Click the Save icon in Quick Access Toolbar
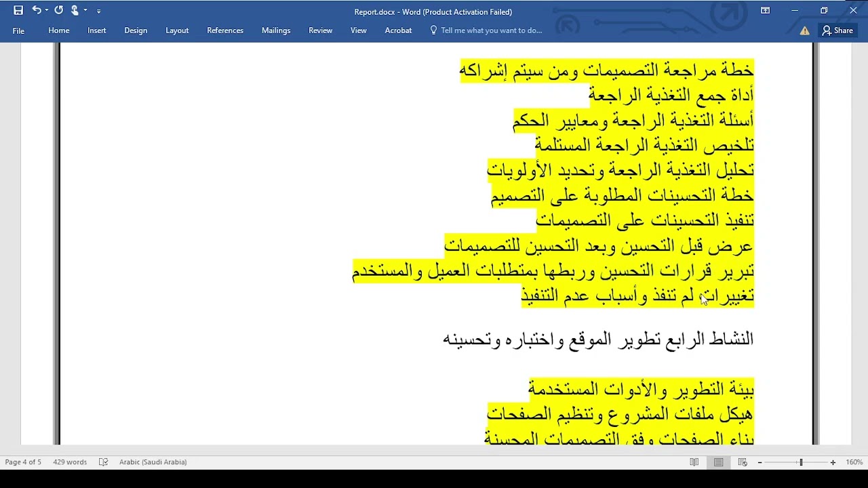Screen dimensions: 868x488 [18, 11]
